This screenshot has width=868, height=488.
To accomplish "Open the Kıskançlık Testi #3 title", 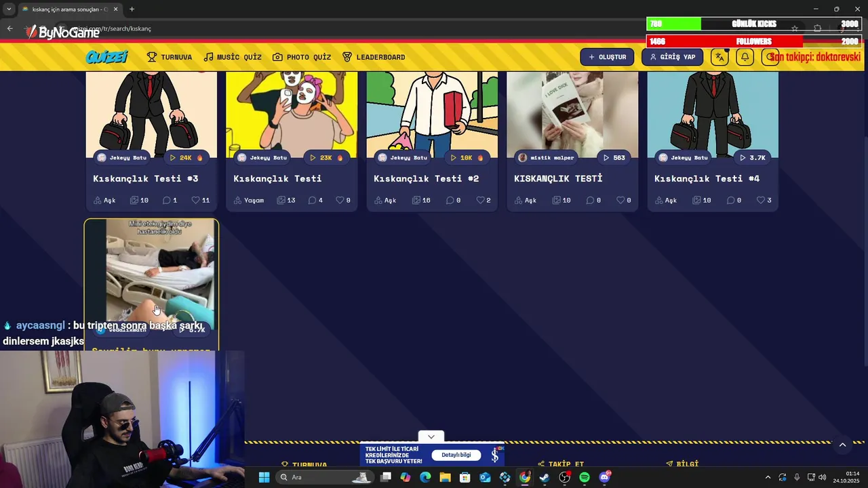I will click(146, 178).
